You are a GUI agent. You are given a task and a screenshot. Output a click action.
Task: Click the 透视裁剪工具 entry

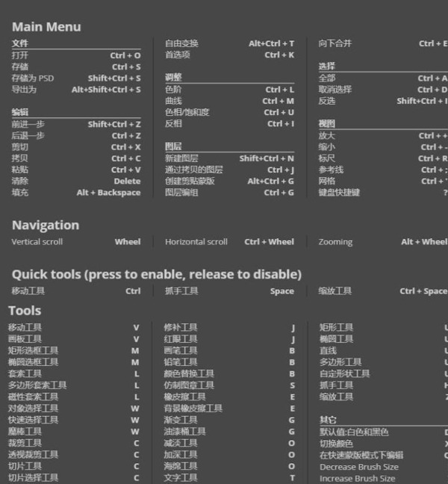click(33, 454)
